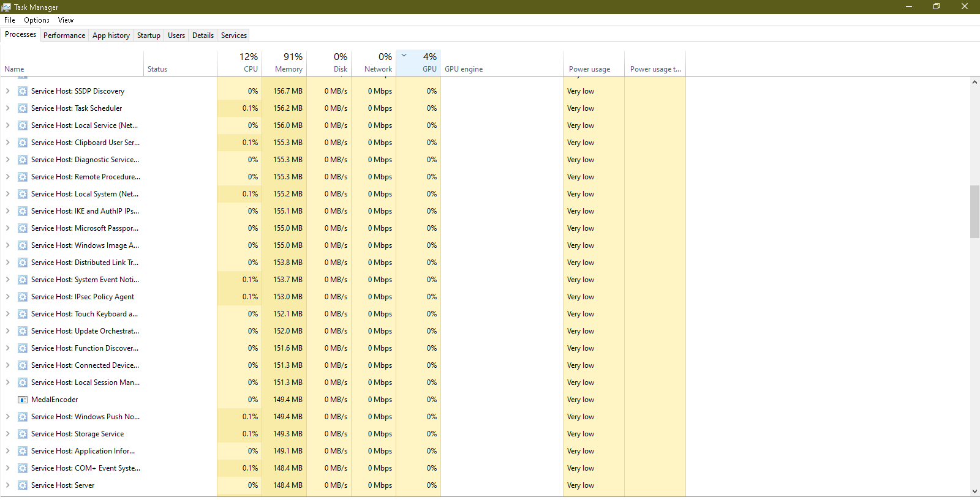980x500 pixels.
Task: Click the Task Scheduler service gear icon
Action: [x=23, y=108]
